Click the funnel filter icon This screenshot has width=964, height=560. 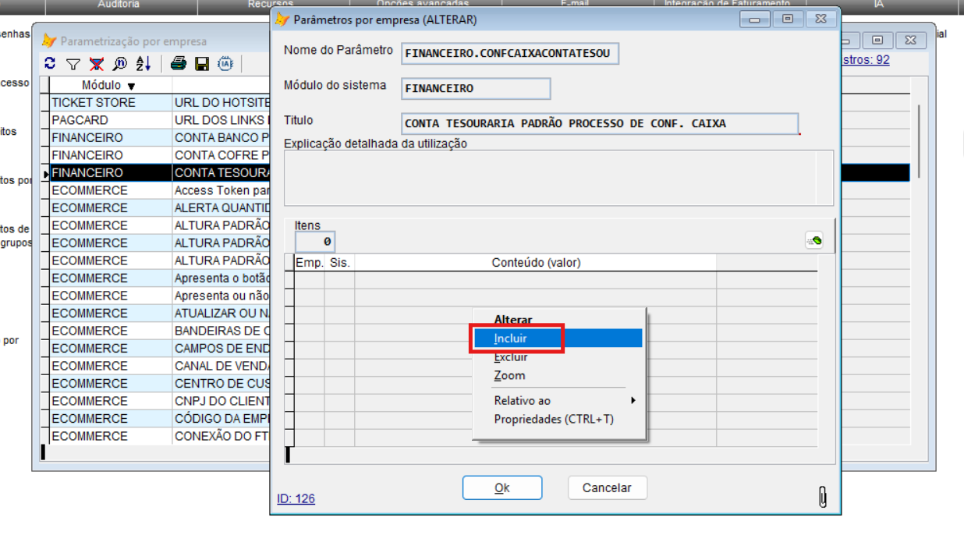pyautogui.click(x=73, y=64)
